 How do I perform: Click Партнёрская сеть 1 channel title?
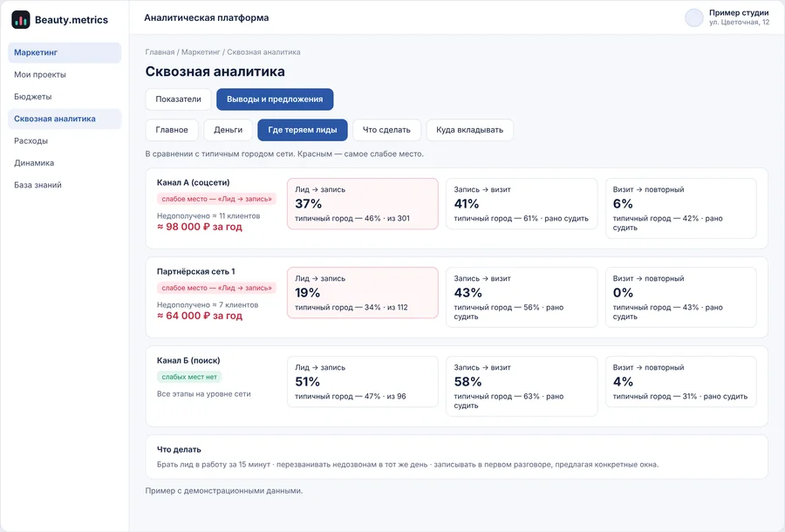tap(195, 272)
